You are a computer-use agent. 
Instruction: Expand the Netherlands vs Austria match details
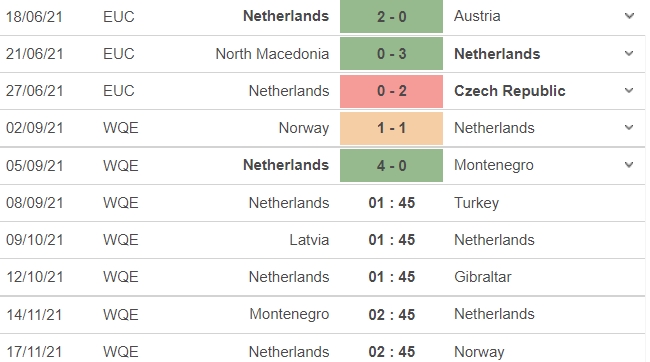pos(629,16)
